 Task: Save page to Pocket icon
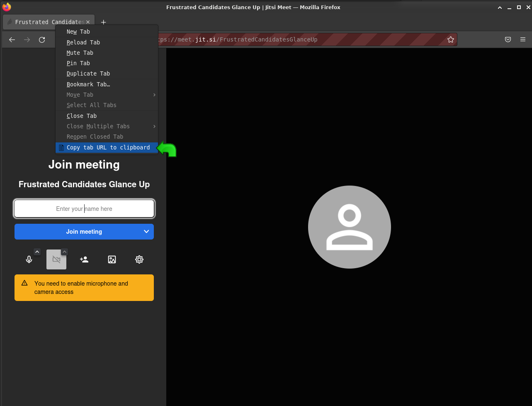(x=508, y=40)
